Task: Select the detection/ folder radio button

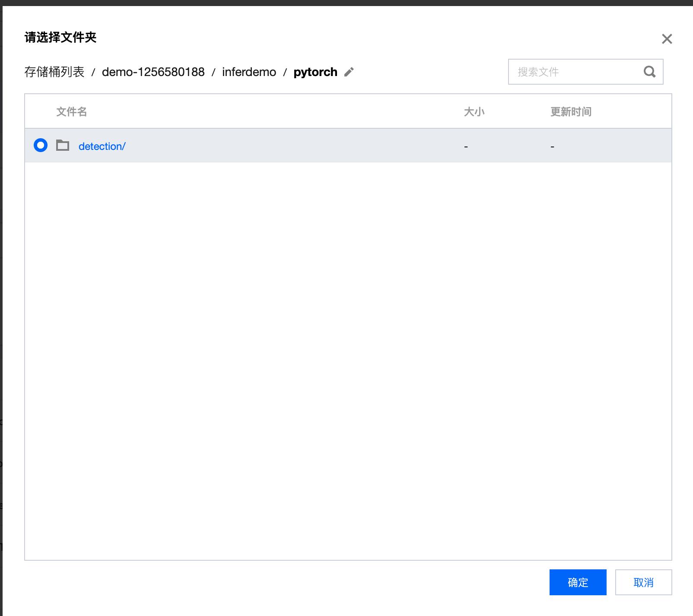Action: [x=41, y=146]
